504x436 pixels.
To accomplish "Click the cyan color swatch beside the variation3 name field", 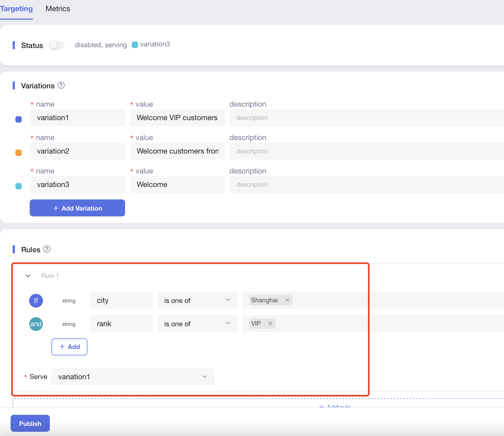I will (x=19, y=186).
